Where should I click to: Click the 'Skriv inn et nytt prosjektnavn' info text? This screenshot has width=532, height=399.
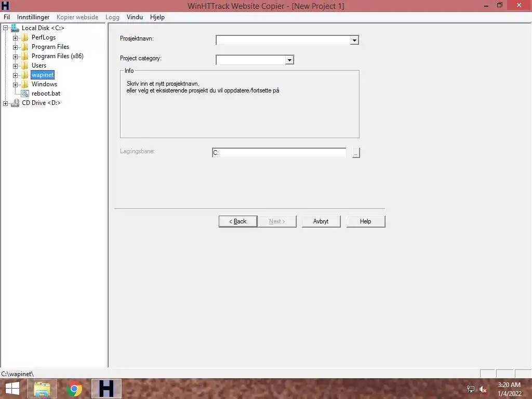[163, 84]
